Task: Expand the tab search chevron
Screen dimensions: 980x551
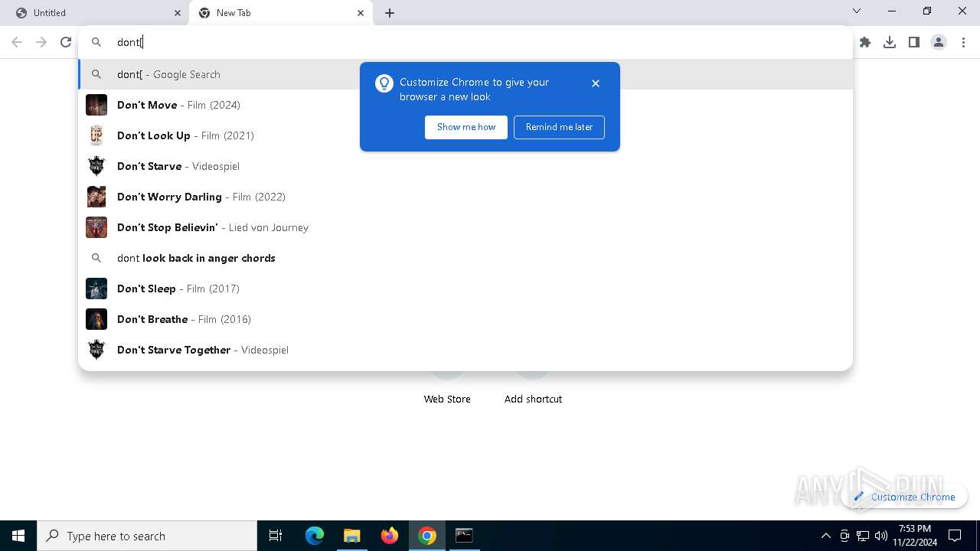Action: (857, 11)
